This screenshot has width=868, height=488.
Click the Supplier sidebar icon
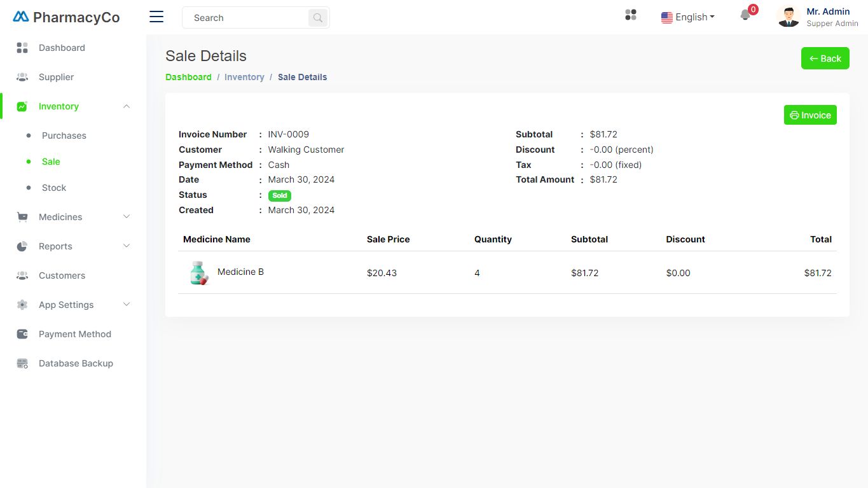(22, 77)
